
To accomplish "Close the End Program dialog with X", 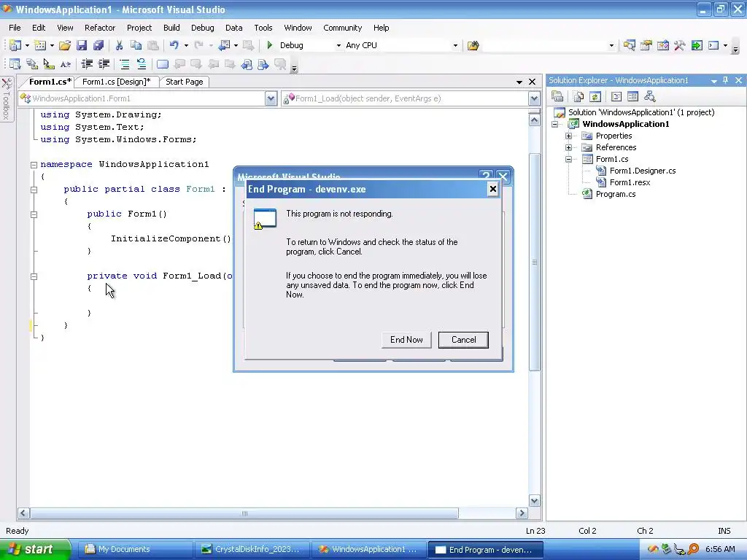I will point(492,189).
